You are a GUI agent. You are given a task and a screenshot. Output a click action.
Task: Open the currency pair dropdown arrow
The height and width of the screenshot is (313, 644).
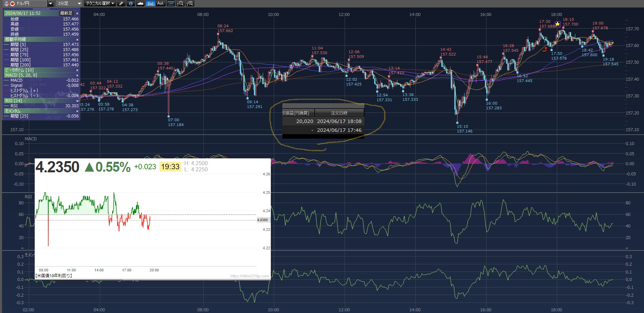tap(50, 3)
